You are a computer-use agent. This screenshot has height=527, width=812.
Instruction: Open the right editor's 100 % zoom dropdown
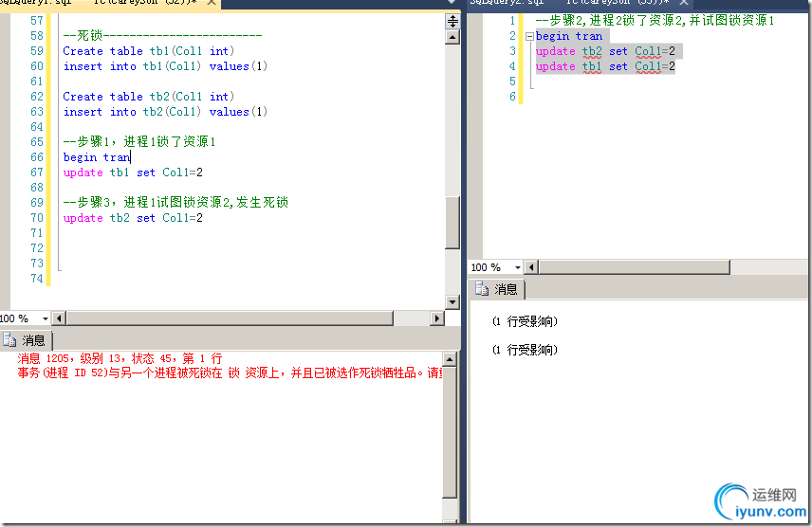tap(517, 267)
